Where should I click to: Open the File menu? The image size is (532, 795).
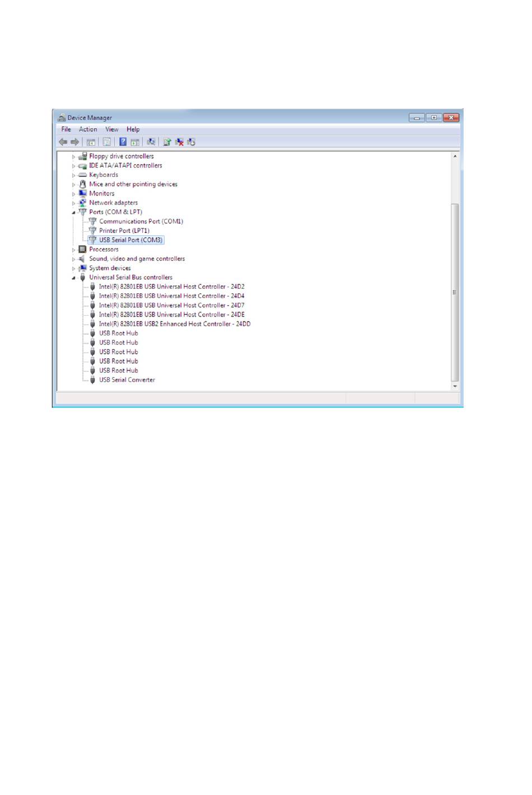tap(66, 129)
